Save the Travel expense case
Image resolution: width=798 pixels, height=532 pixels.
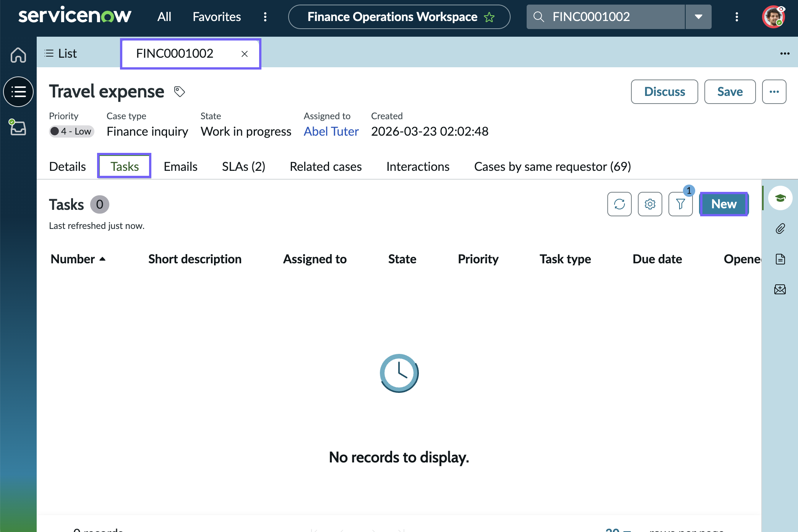(x=730, y=92)
